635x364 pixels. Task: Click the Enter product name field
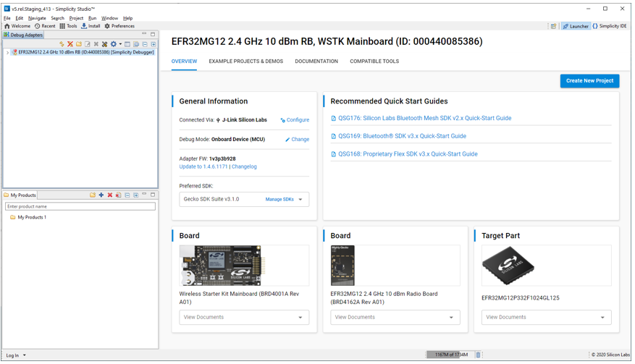[80, 206]
